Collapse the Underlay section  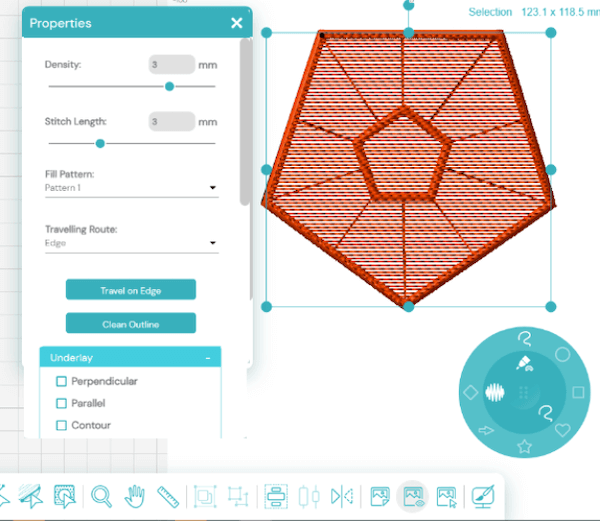click(207, 357)
